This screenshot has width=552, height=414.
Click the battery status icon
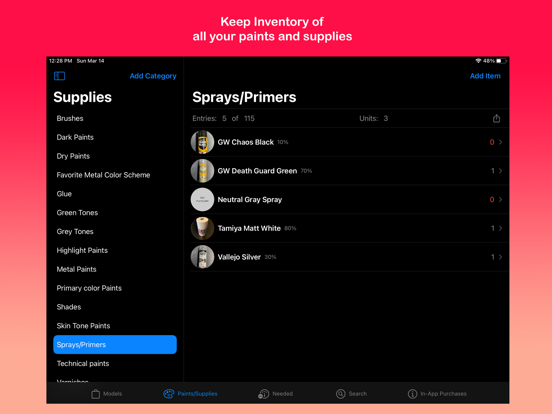coord(501,61)
